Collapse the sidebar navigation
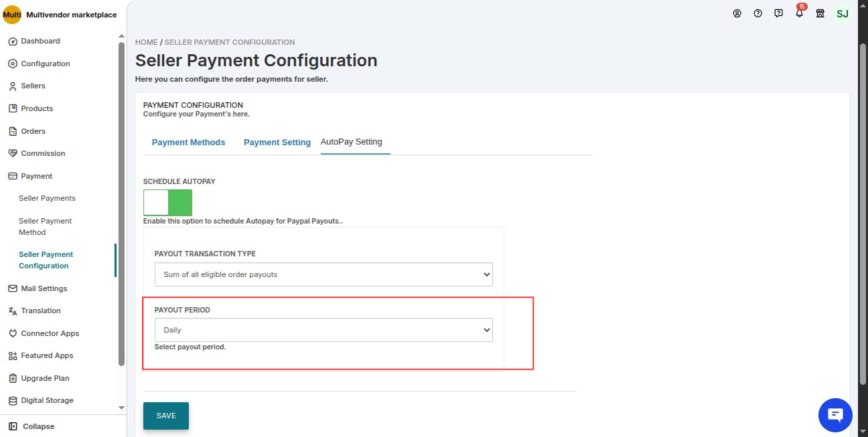 tap(32, 426)
